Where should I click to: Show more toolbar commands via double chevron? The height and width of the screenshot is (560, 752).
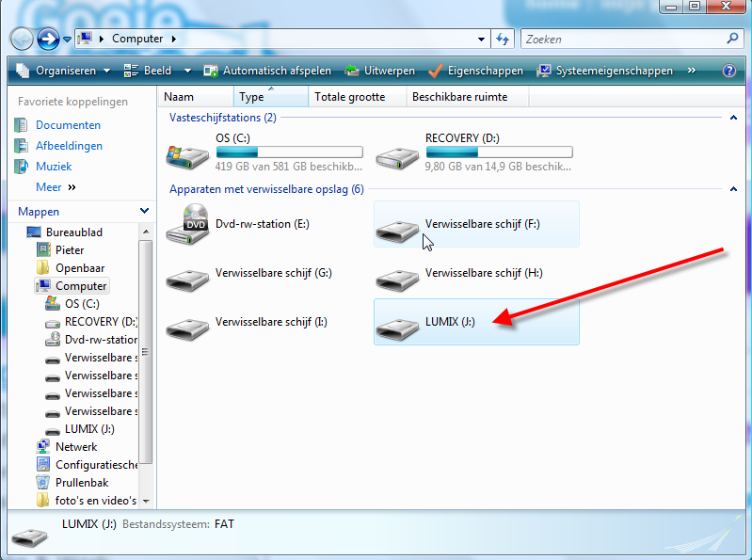tap(692, 71)
